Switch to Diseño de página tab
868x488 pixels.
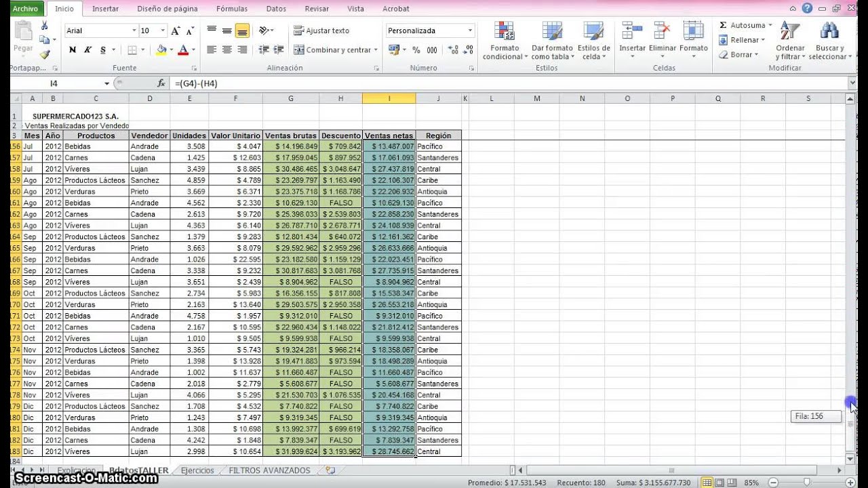click(x=167, y=9)
